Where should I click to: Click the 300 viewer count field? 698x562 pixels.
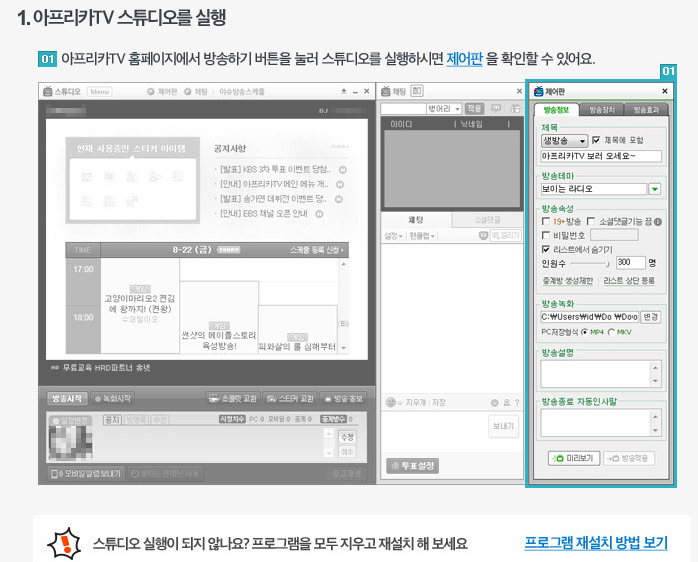(630, 263)
